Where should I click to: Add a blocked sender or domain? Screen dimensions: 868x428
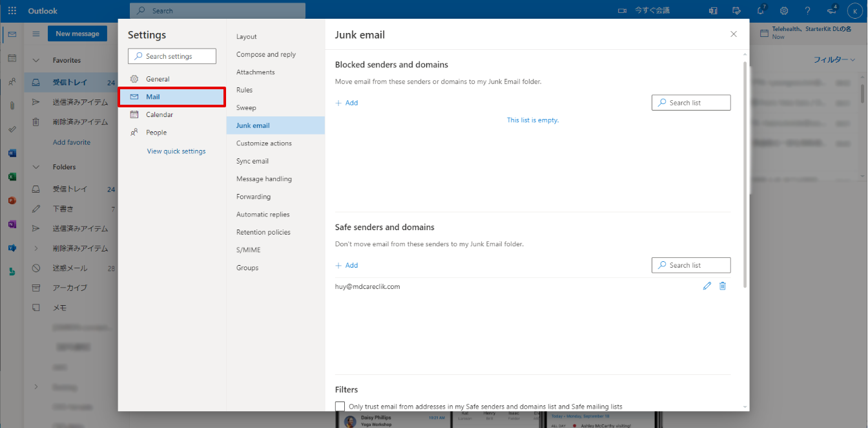pos(347,103)
